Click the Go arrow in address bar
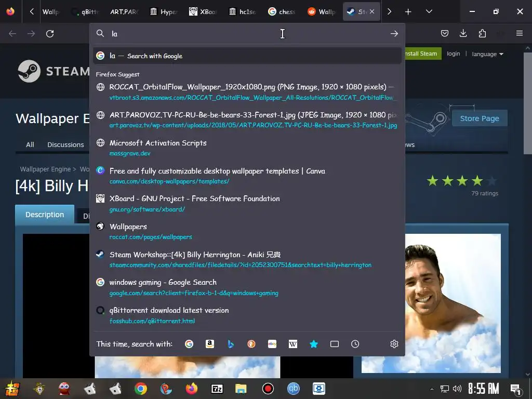Screen dimensions: 532x399 394,34
